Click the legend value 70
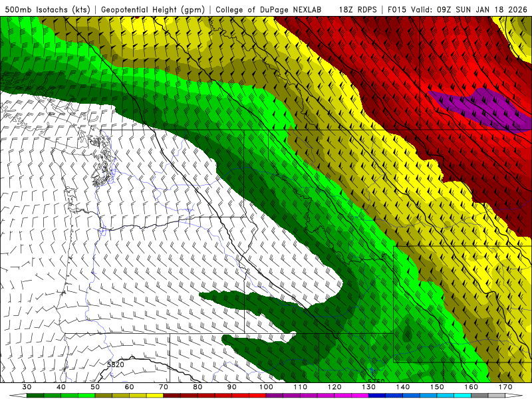 point(164,387)
